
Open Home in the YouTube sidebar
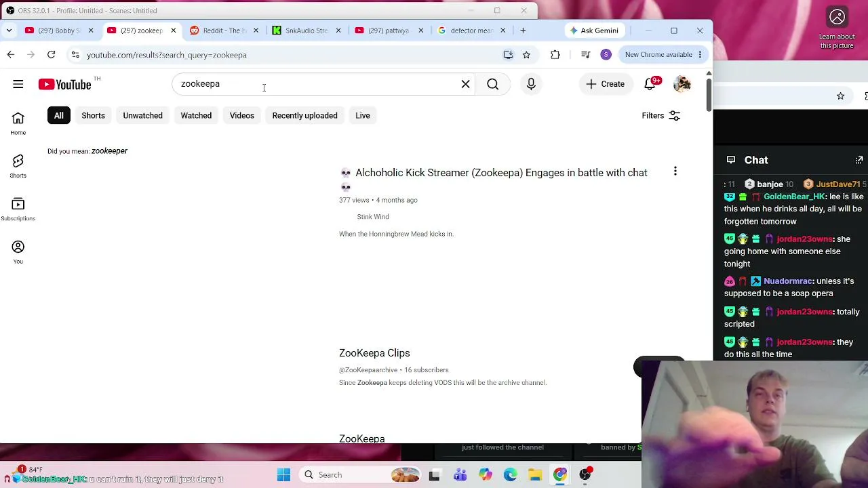click(18, 123)
